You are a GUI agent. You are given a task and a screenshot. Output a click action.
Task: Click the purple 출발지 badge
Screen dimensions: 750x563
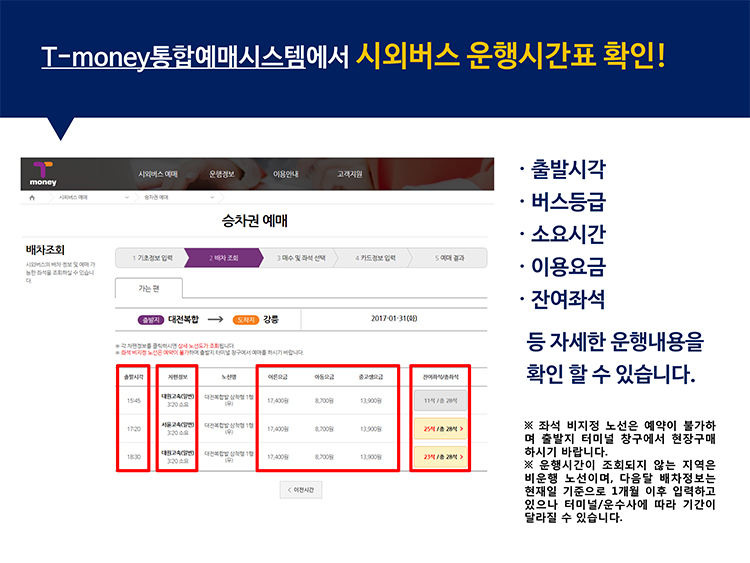(x=151, y=320)
